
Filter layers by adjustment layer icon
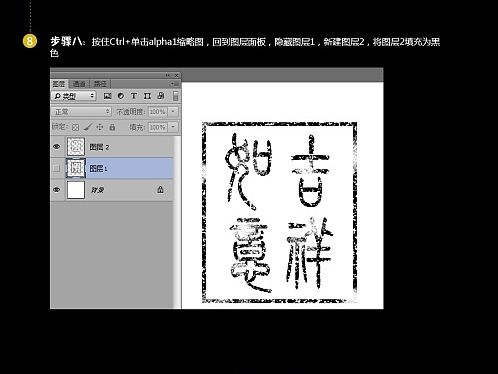[121, 96]
